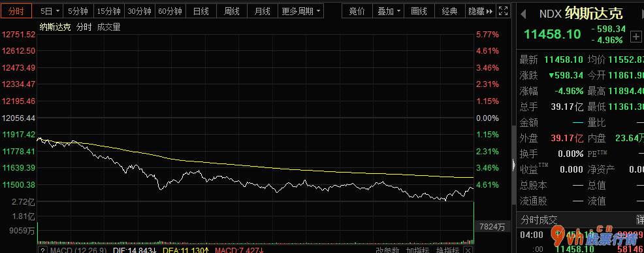Open 更多周期 more periods dropdown
Viewport: 644px width, 253px height.
coord(301,11)
